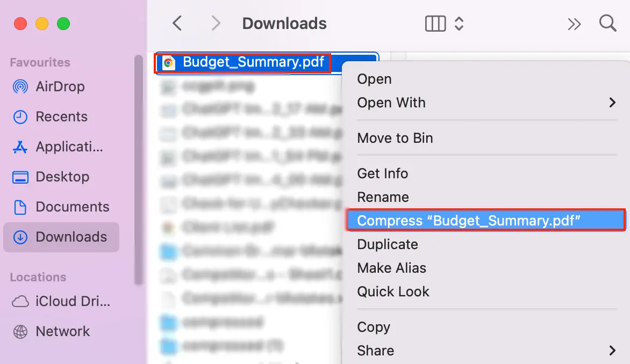The image size is (630, 364).
Task: Choose Open With in the context menu
Action: tap(391, 103)
